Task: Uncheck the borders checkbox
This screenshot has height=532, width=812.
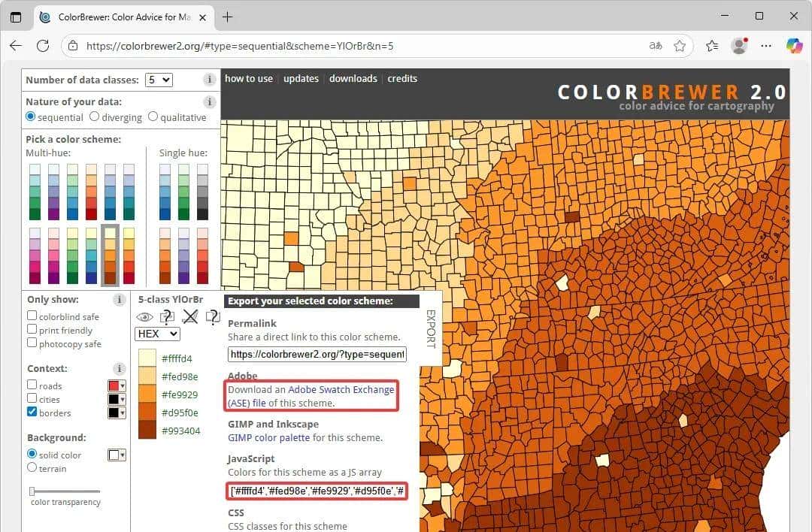Action: [x=32, y=413]
